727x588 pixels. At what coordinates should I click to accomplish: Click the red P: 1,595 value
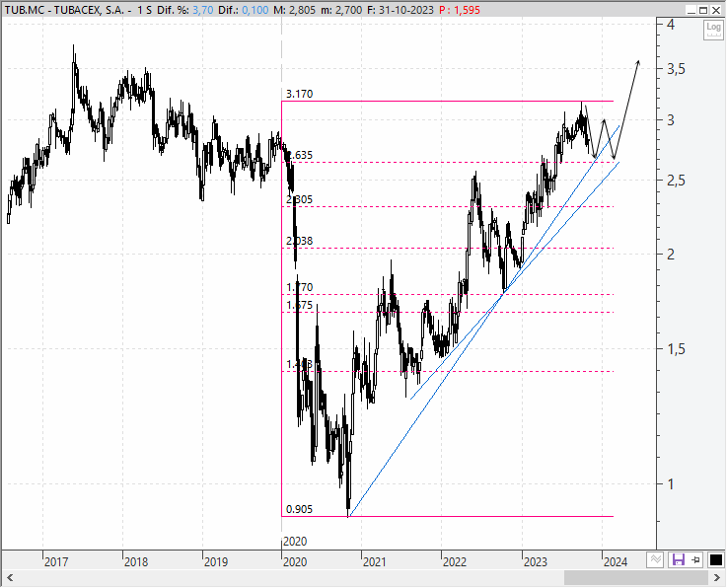tap(460, 10)
